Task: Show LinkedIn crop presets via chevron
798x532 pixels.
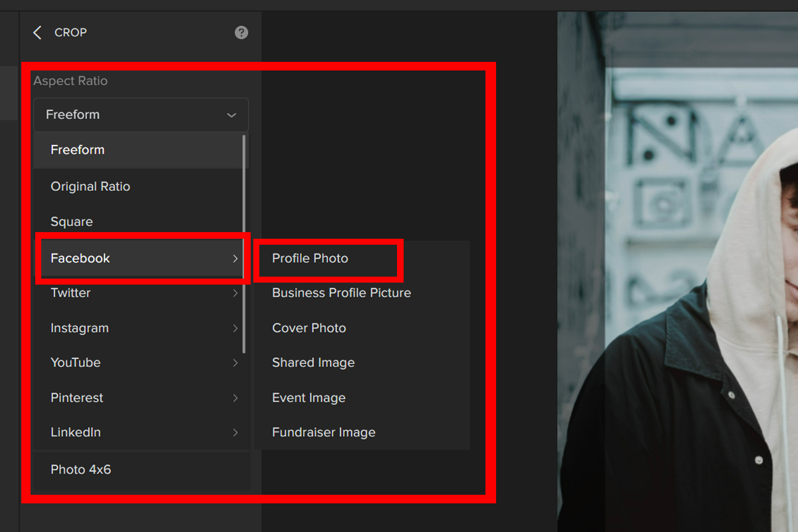Action: (x=235, y=433)
